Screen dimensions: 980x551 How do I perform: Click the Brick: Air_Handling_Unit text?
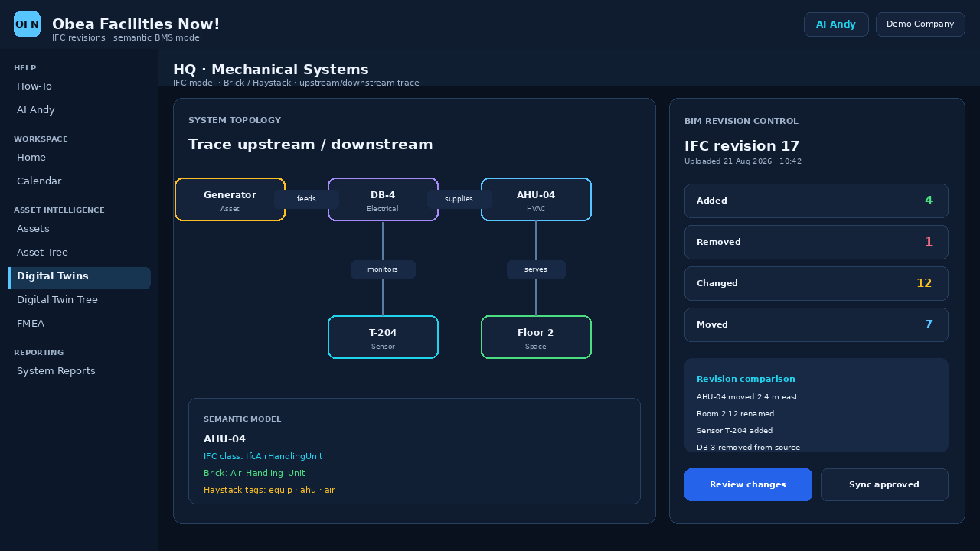pyautogui.click(x=254, y=473)
